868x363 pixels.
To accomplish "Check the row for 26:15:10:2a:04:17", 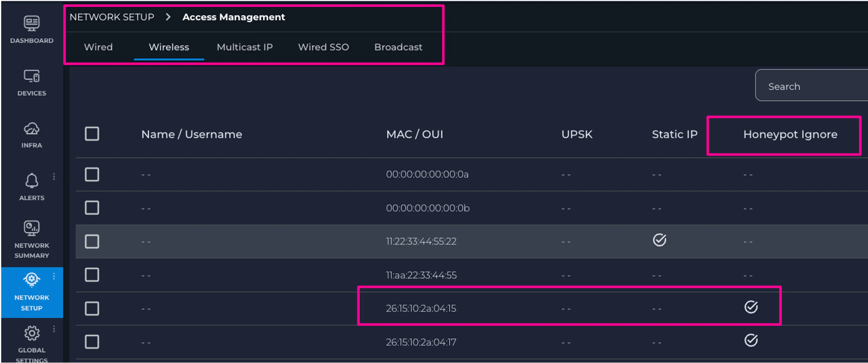I will [x=92, y=342].
